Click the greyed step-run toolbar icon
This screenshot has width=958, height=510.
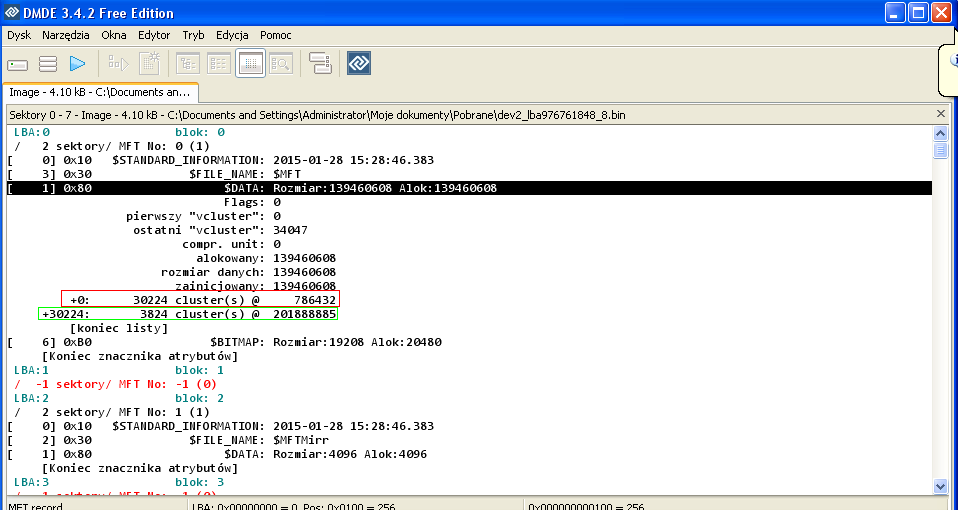pyautogui.click(x=119, y=64)
